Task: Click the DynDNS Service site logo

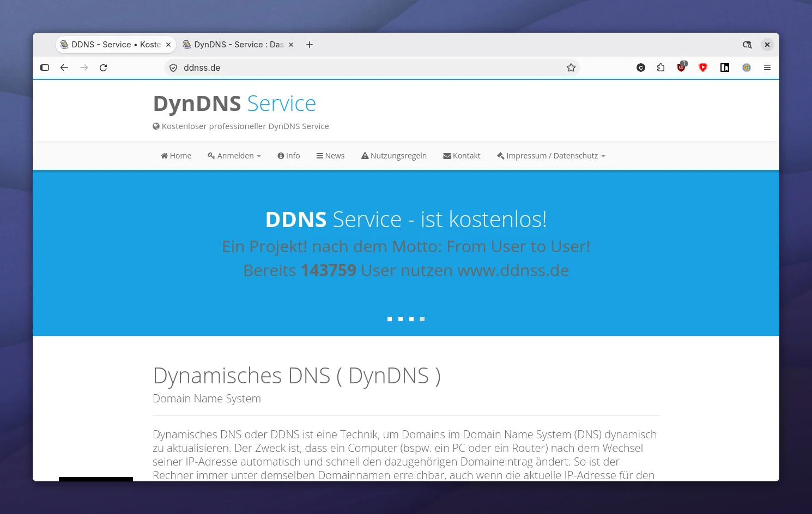Action: (x=234, y=103)
